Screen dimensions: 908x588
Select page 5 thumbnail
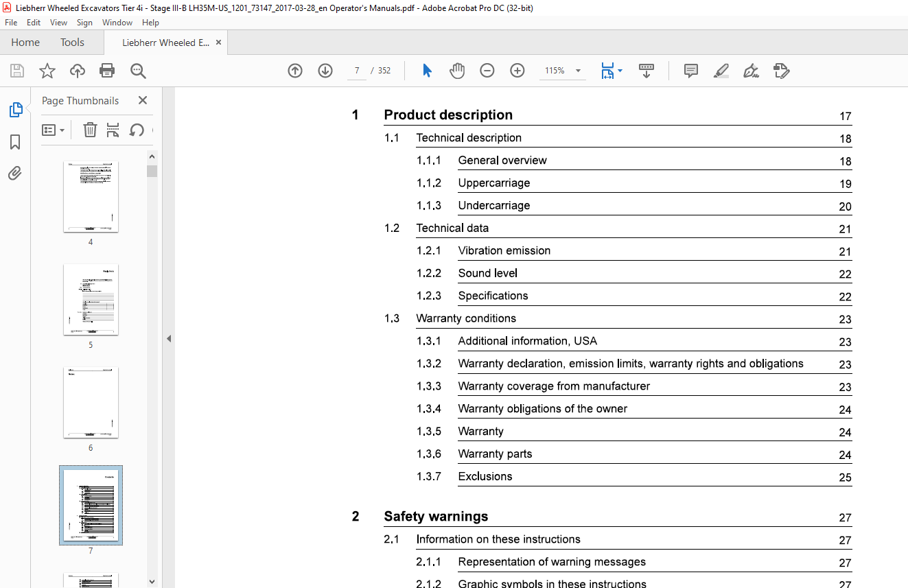[91, 300]
